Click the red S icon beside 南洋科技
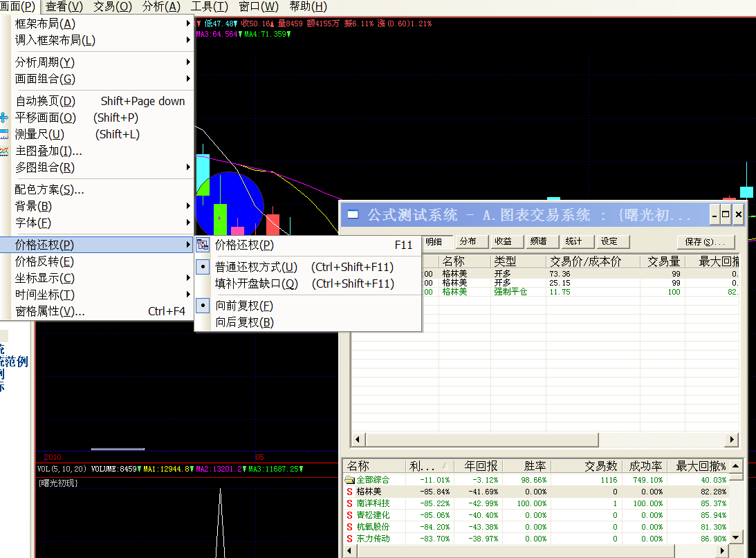 tap(350, 503)
